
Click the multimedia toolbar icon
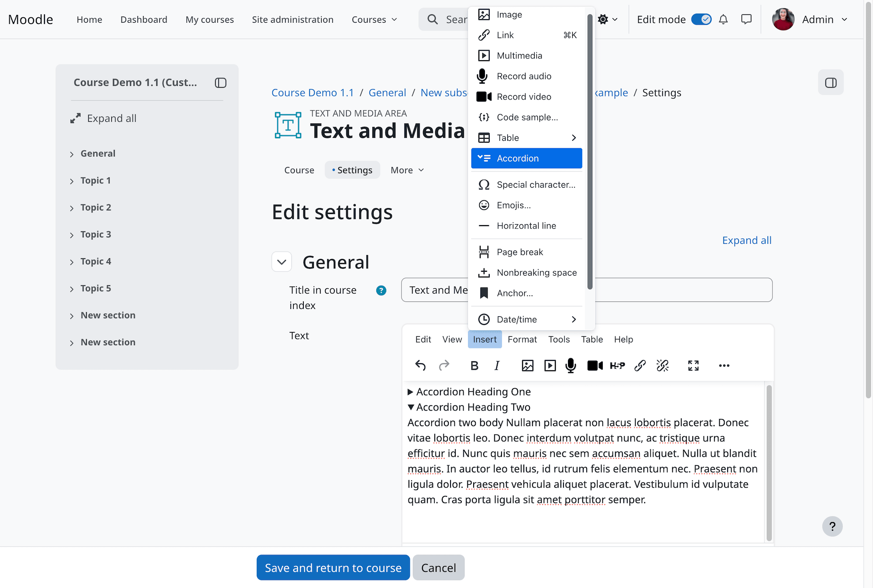tap(550, 366)
